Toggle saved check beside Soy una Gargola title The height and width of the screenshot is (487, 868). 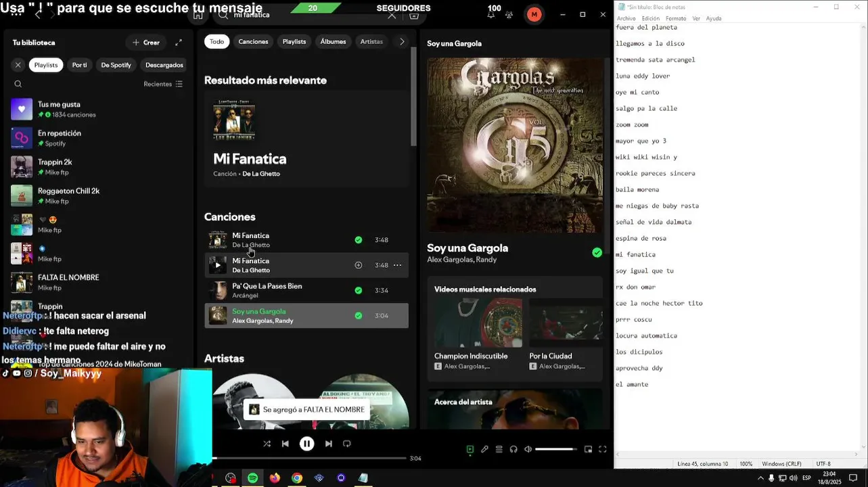click(597, 252)
